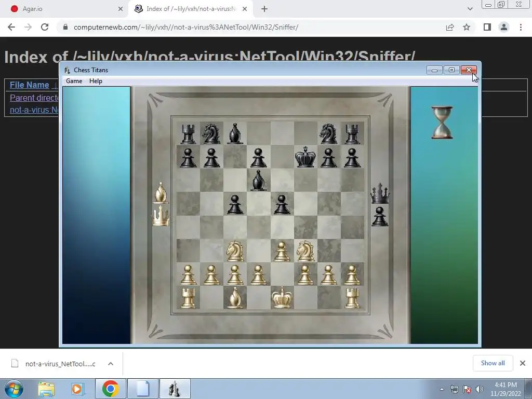532x399 pixels.
Task: Select the white pawn on a2
Action: (x=188, y=274)
